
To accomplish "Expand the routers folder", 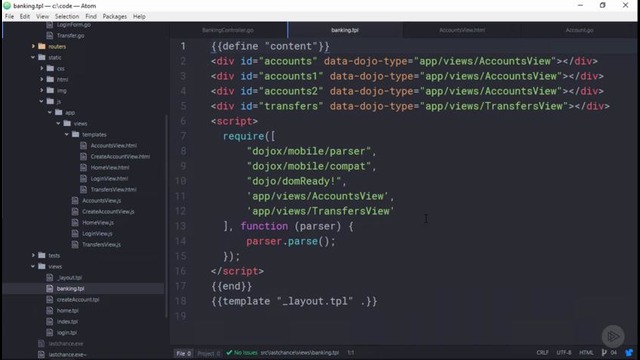I will pos(33,47).
